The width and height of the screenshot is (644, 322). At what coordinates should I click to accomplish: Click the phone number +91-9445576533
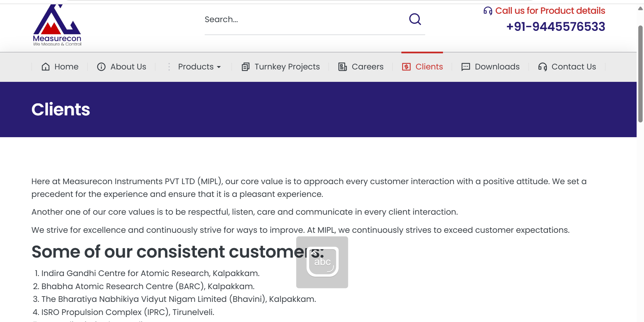pyautogui.click(x=556, y=26)
